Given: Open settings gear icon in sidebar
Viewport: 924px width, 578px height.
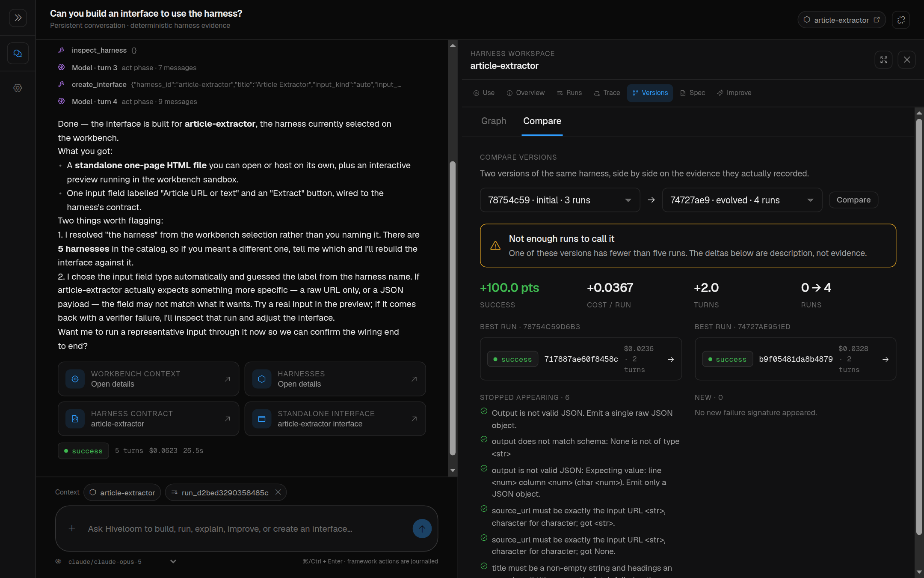Looking at the screenshot, I should point(18,88).
